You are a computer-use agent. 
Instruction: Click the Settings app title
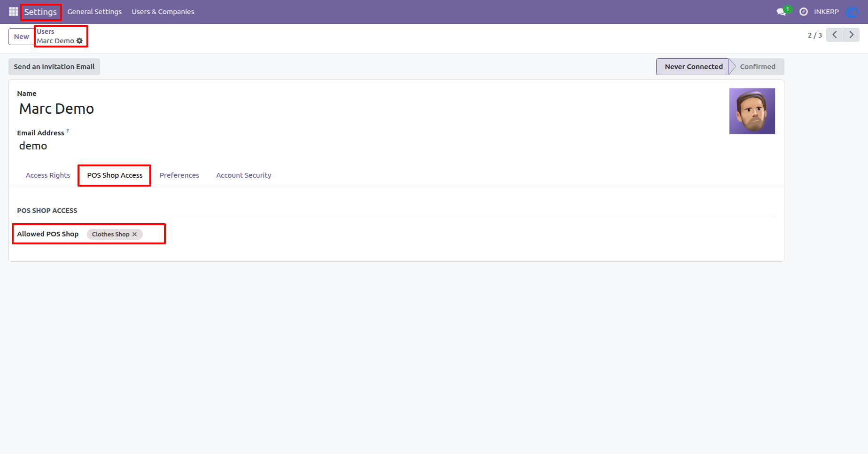(40, 12)
